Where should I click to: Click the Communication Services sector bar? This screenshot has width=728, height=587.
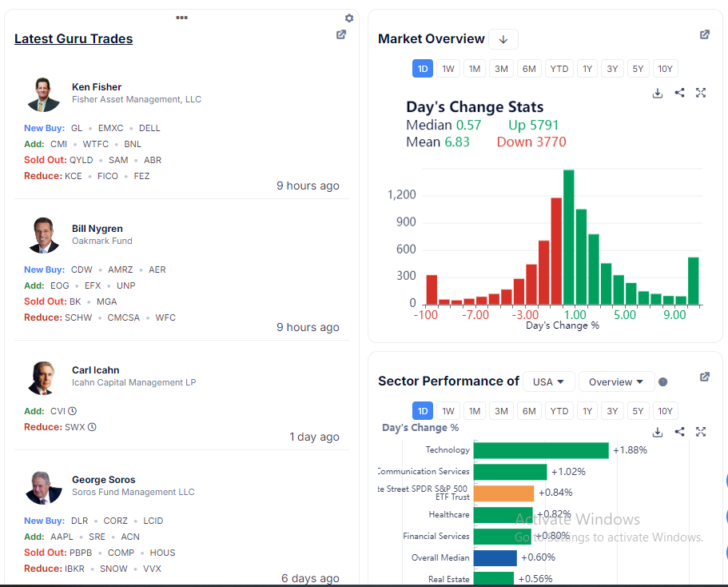[511, 472]
